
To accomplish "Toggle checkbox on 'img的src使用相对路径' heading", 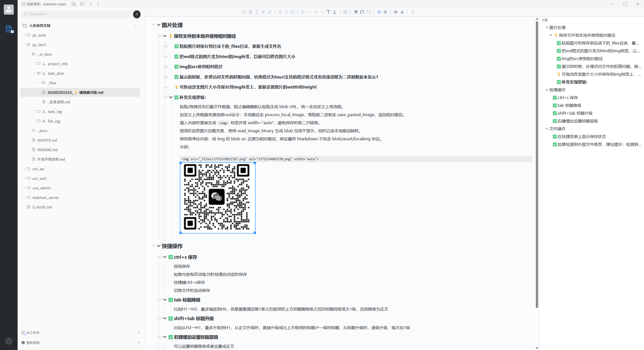I will point(176,67).
